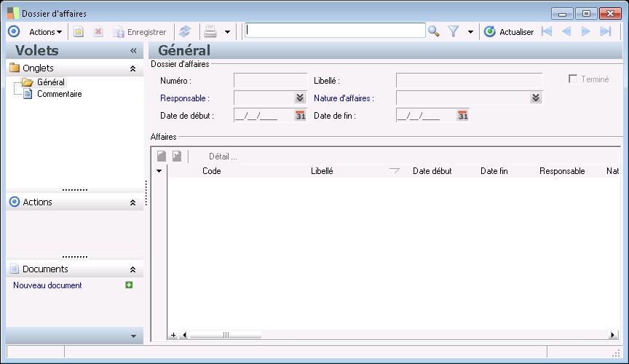Click the blue circle Actions icon in the toolbar

coord(14,31)
